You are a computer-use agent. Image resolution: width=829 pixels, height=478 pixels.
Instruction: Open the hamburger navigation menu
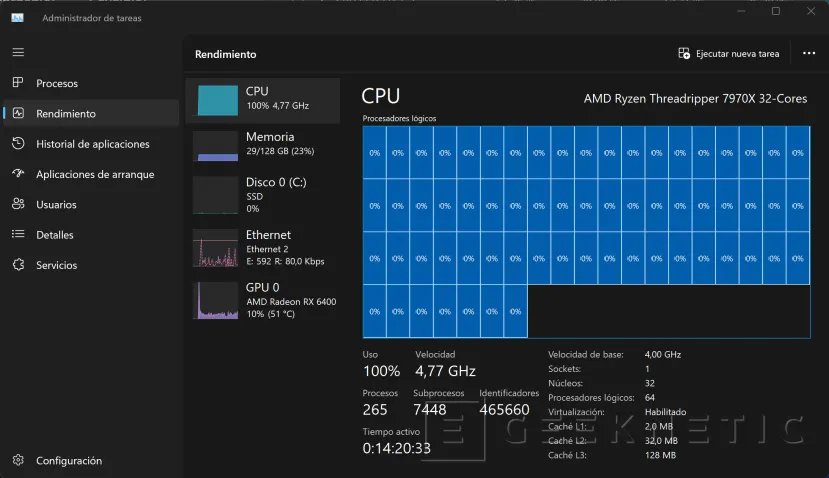tap(18, 52)
